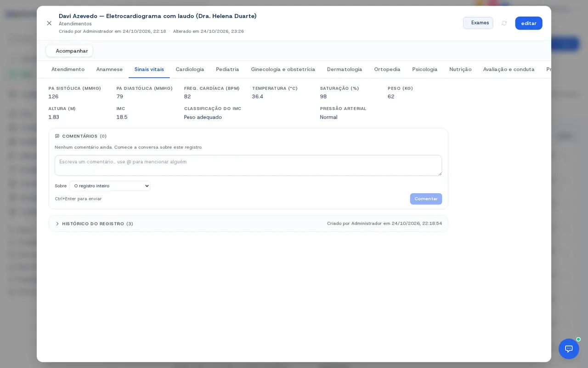Open the Dermatologia tab

(x=345, y=69)
